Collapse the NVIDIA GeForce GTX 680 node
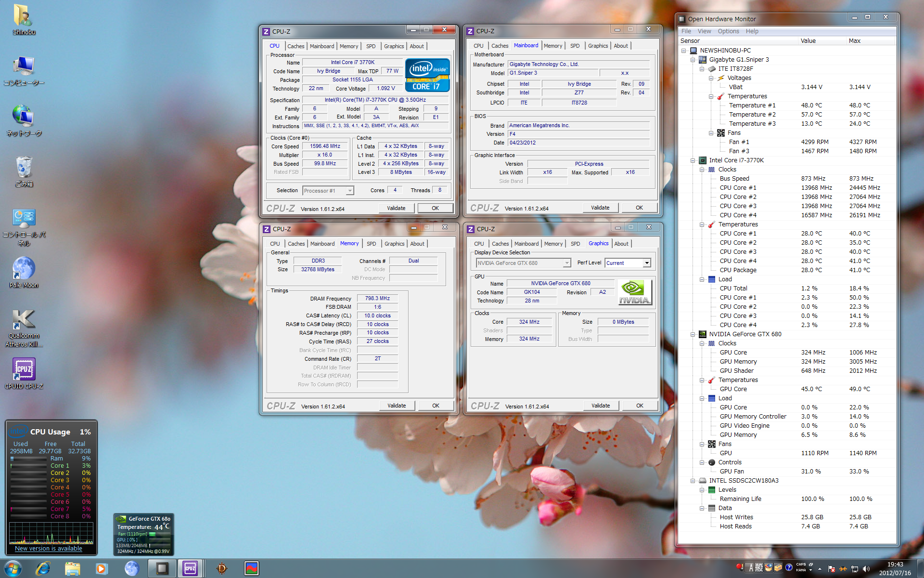 693,334
